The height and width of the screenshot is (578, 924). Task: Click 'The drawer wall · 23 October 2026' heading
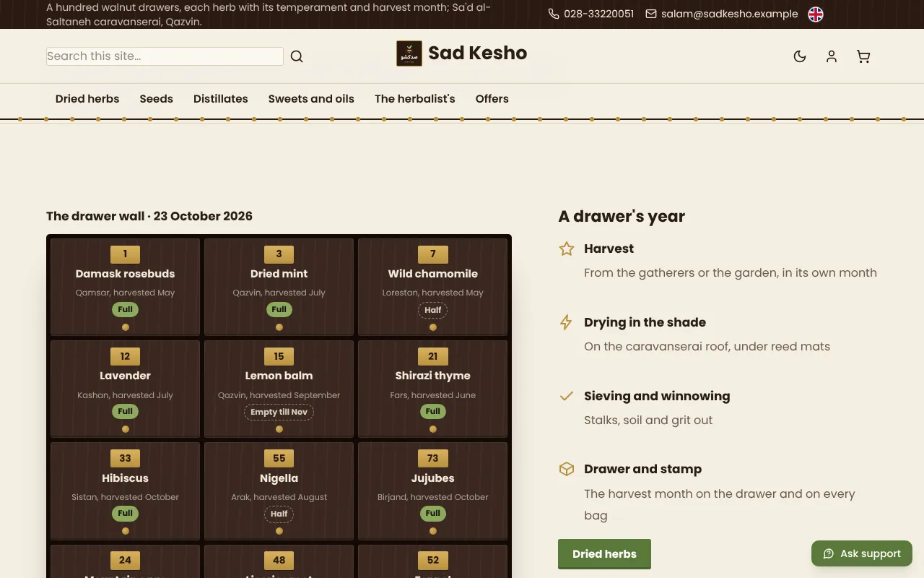click(149, 216)
